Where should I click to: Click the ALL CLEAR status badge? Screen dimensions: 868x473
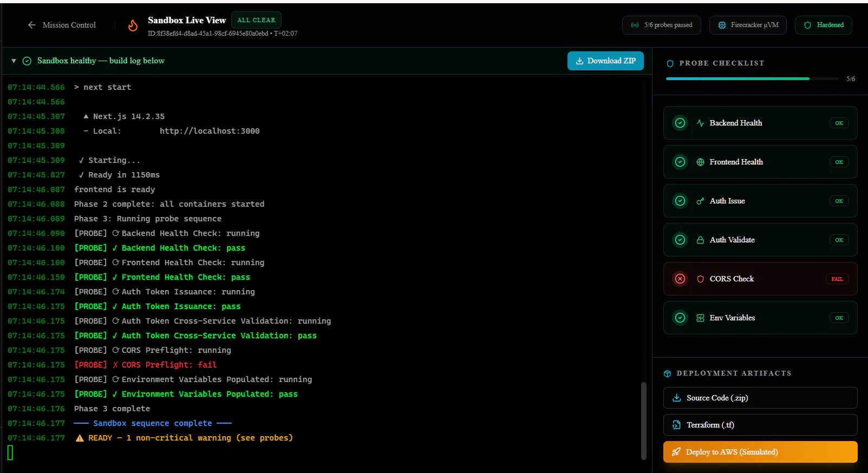tap(256, 20)
